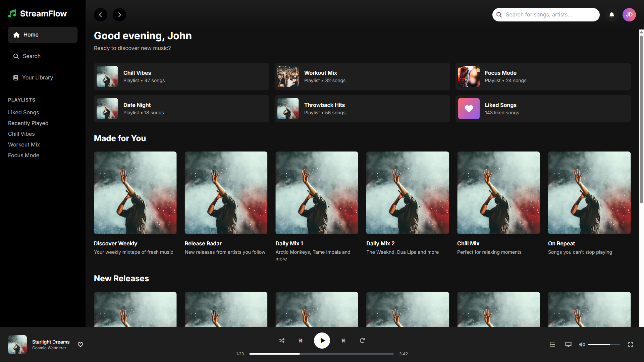Screen dimensions: 644x362
Task: Like the Starlight Dreams song
Action: (x=80, y=344)
